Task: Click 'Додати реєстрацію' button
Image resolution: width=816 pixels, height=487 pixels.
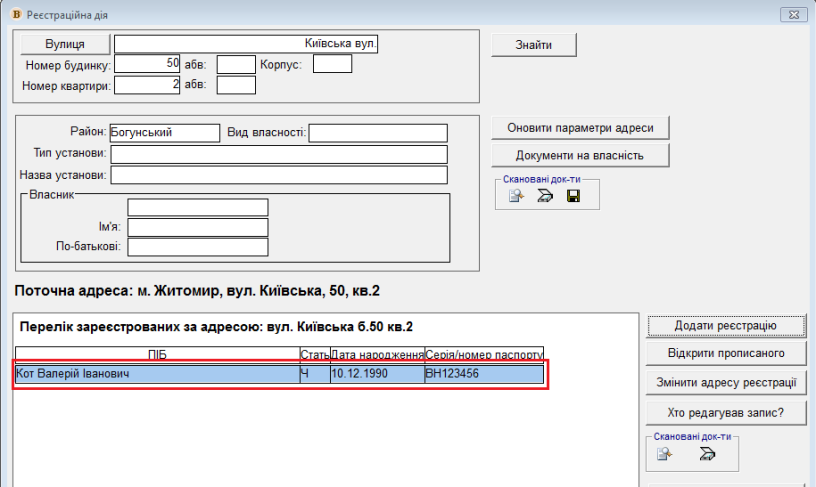Action: pos(725,326)
